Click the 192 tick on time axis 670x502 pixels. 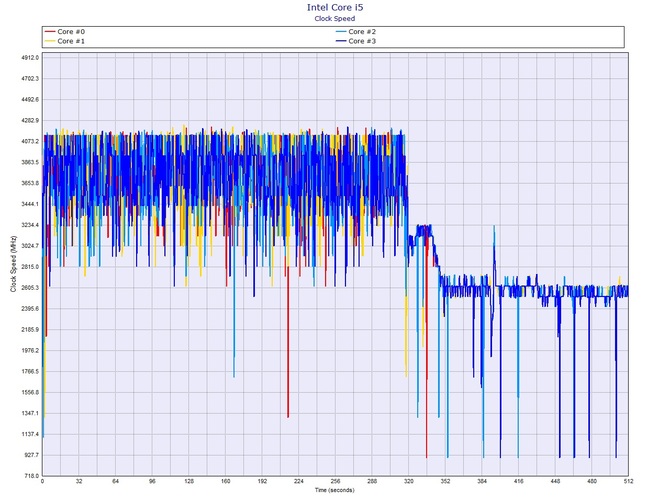coord(262,481)
